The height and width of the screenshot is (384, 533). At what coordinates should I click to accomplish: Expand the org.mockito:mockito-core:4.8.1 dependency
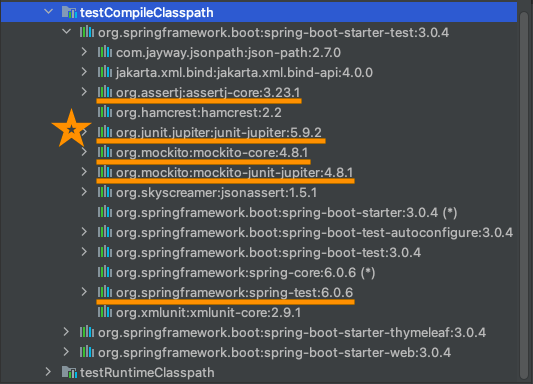click(84, 152)
